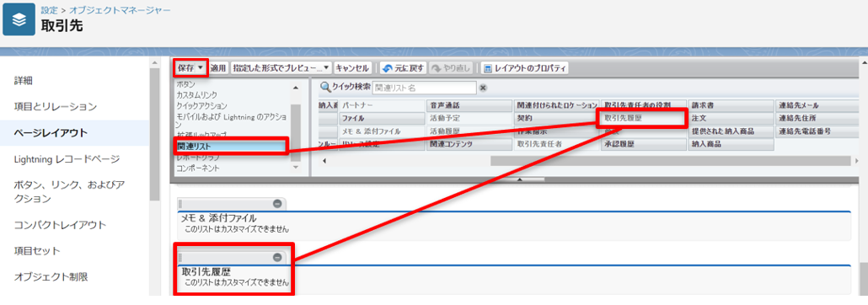Click the 連絡先メール palette item
The height and width of the screenshot is (305, 868).
click(818, 105)
